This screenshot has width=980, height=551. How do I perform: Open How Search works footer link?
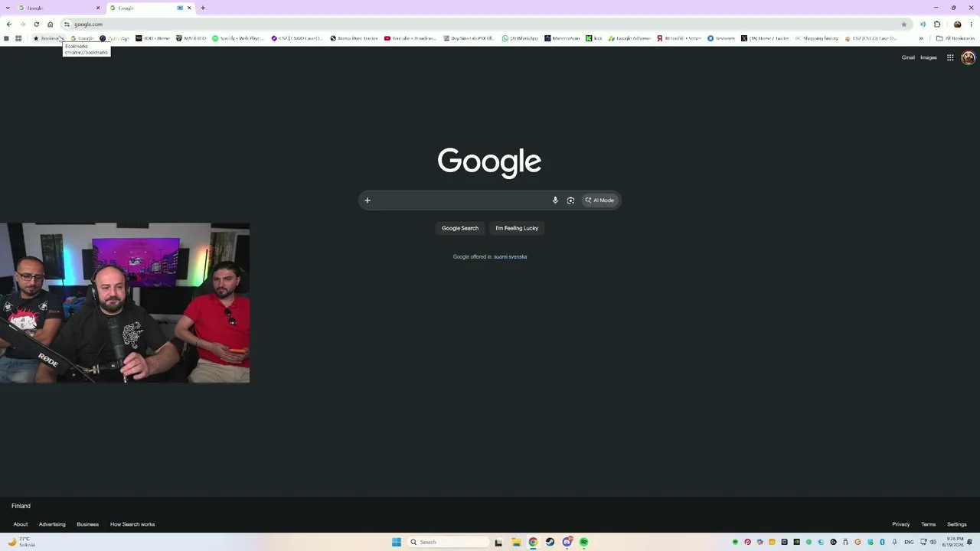pos(132,524)
